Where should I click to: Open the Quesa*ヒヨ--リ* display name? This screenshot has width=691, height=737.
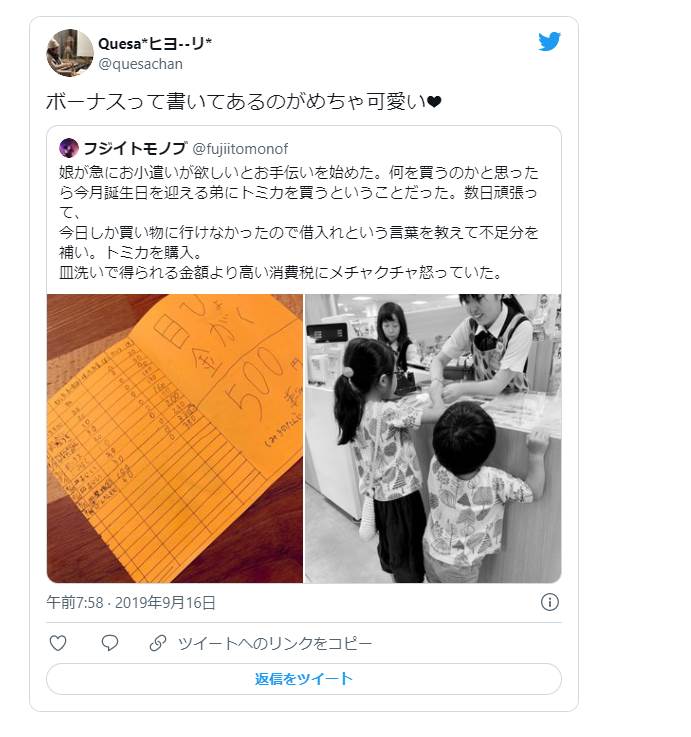pos(155,44)
